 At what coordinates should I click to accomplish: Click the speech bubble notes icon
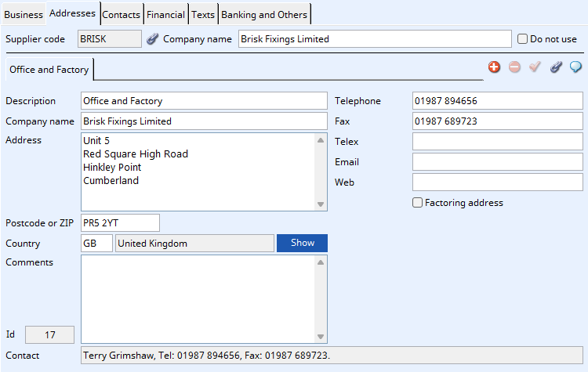pyautogui.click(x=575, y=67)
